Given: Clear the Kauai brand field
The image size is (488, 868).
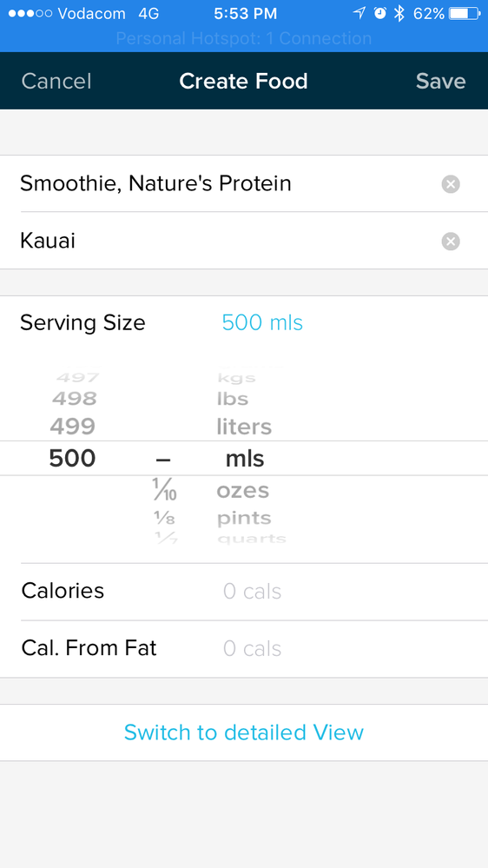Looking at the screenshot, I should (x=451, y=242).
